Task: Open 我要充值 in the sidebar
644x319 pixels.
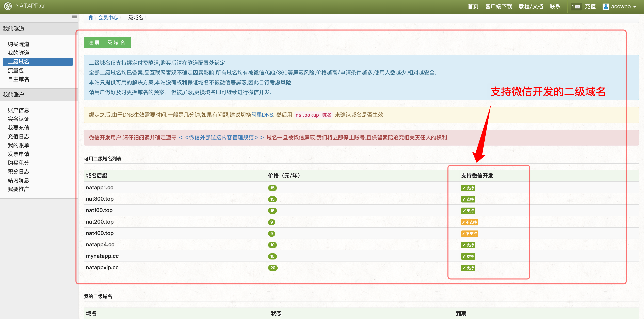Action: [x=19, y=128]
